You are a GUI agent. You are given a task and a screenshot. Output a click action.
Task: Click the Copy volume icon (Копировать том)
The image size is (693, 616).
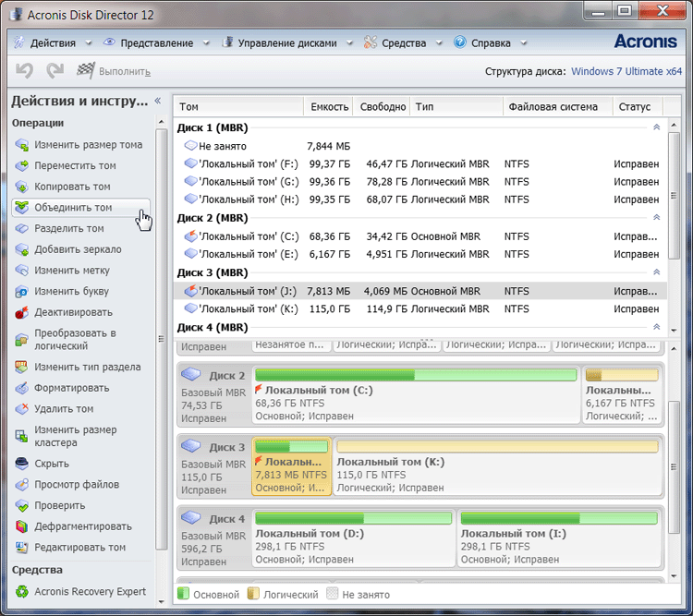pos(21,187)
